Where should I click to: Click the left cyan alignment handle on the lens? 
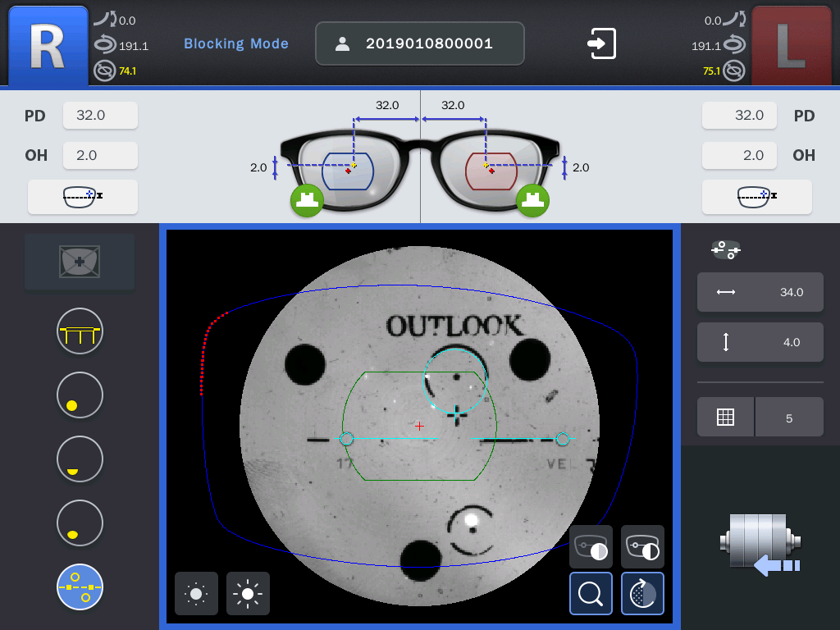click(x=347, y=440)
